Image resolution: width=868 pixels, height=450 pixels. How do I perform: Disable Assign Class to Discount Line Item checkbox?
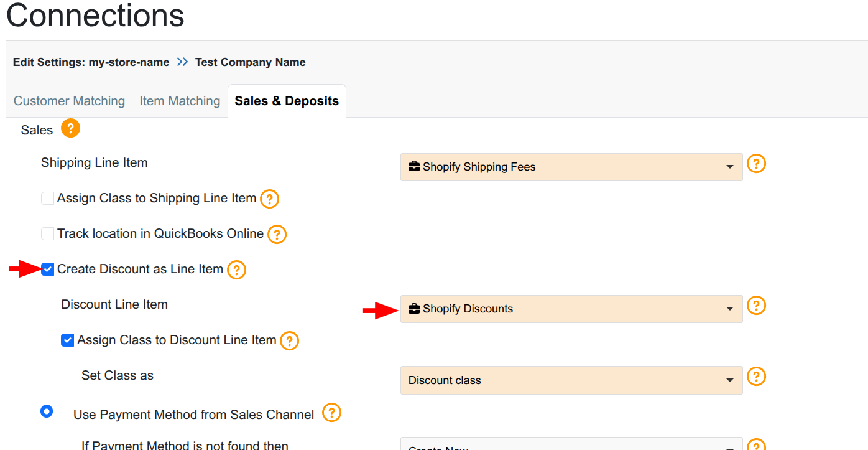[x=68, y=340]
